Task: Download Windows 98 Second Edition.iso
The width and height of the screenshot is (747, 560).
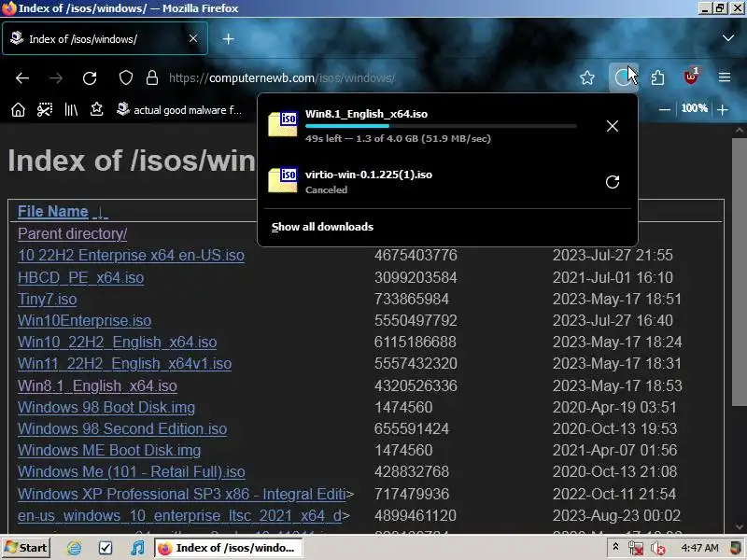Action: (x=122, y=428)
